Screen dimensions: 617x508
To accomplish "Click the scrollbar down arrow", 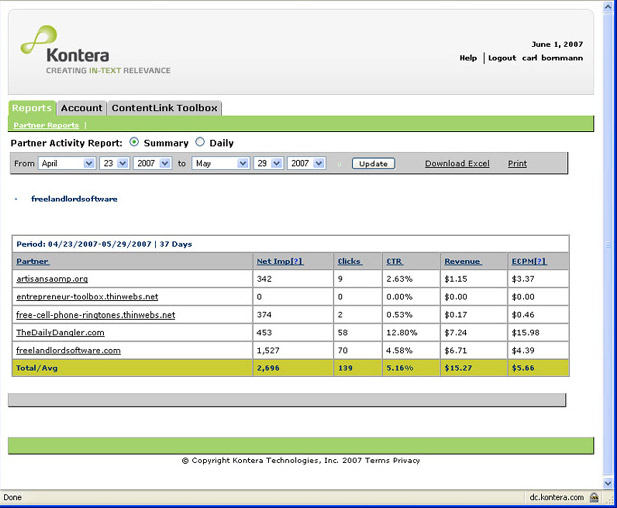I will click(x=608, y=483).
